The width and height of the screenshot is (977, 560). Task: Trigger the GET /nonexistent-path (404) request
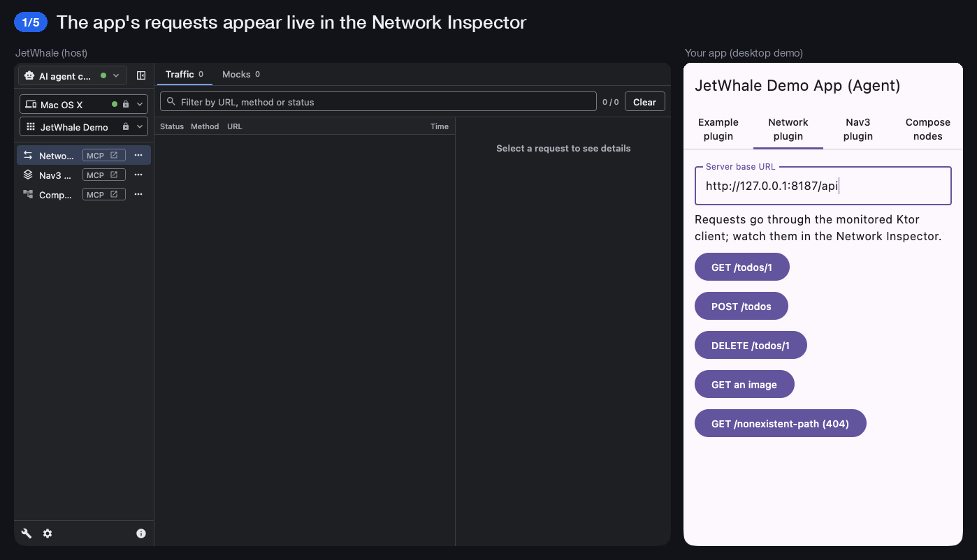click(781, 424)
